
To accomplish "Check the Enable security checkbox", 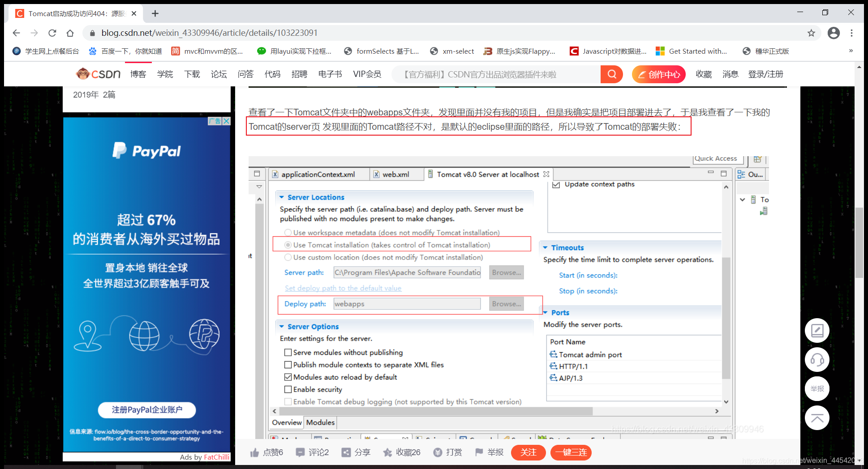I will pyautogui.click(x=288, y=389).
